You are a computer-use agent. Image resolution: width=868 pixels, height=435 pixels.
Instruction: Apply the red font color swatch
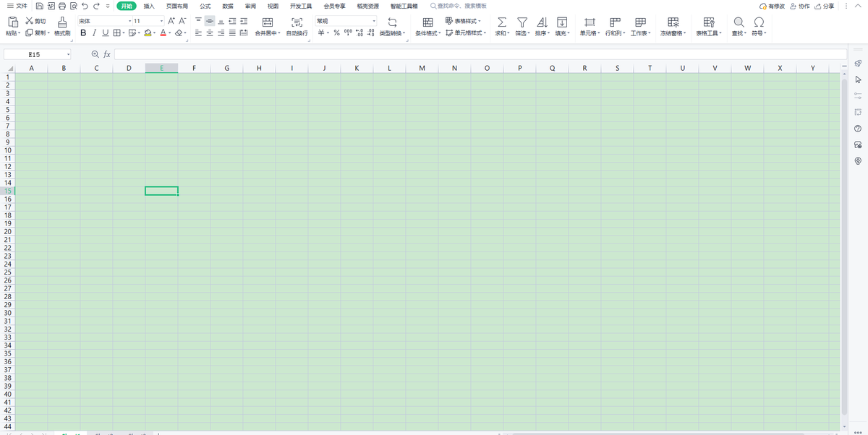(163, 33)
